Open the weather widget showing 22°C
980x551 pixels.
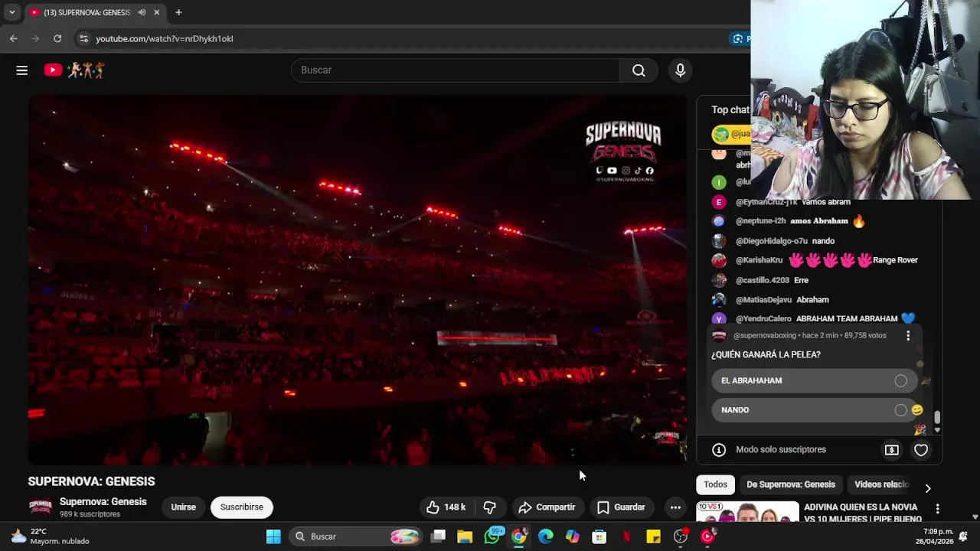pos(51,536)
